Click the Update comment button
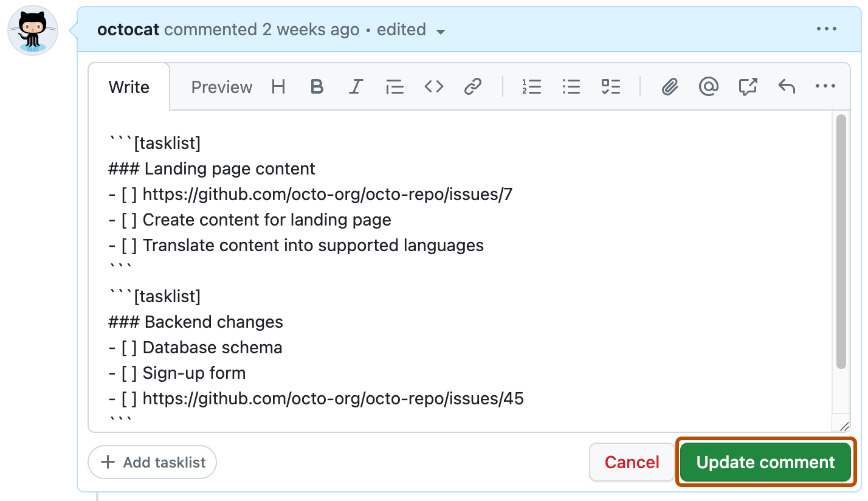The width and height of the screenshot is (868, 501). pyautogui.click(x=765, y=462)
